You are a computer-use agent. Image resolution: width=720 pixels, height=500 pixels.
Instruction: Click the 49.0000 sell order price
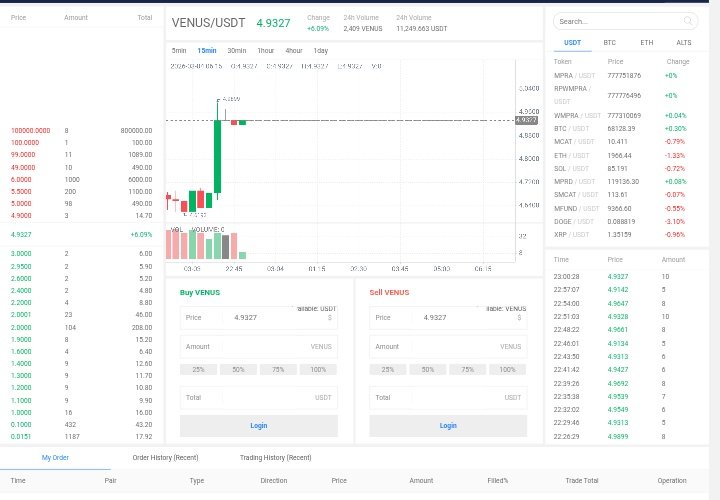[23, 168]
